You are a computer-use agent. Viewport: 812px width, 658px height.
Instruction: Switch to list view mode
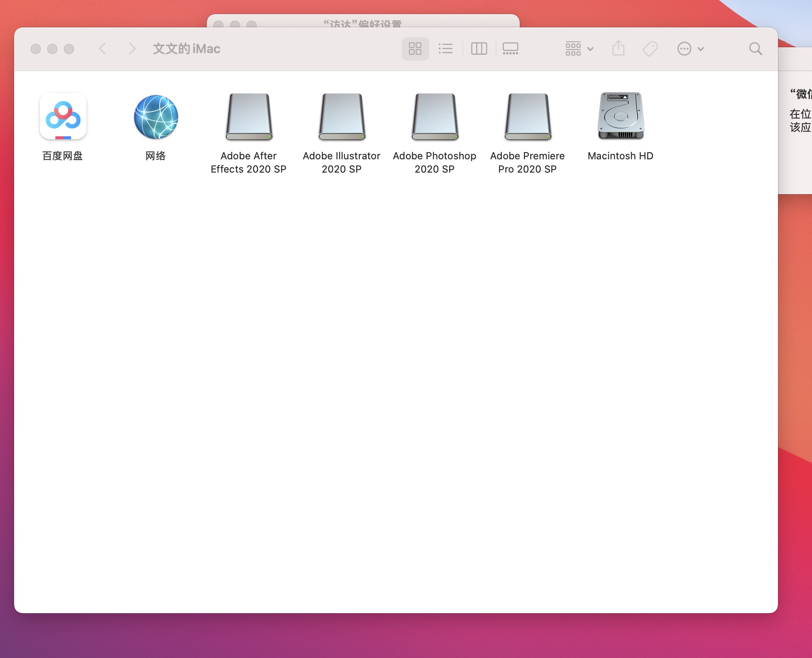(x=445, y=49)
